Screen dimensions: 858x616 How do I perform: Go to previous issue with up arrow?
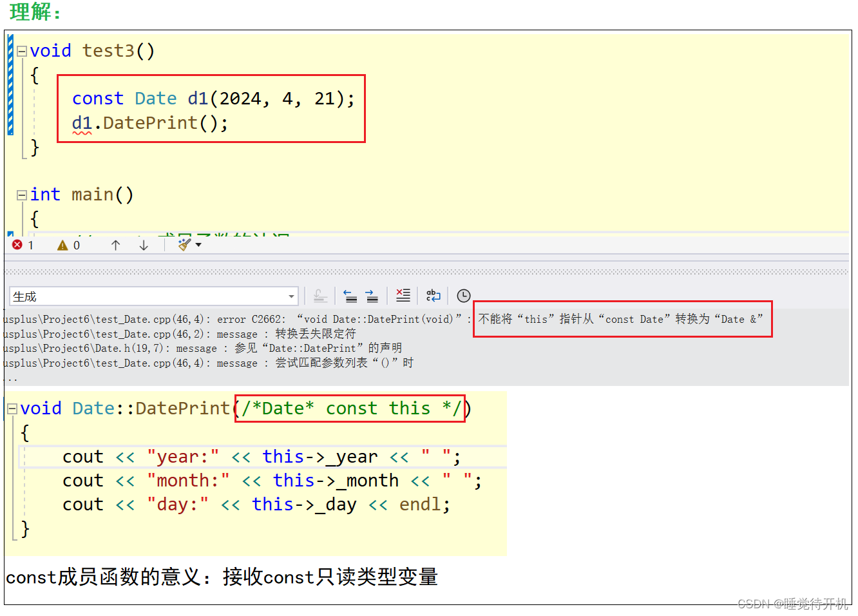(116, 245)
